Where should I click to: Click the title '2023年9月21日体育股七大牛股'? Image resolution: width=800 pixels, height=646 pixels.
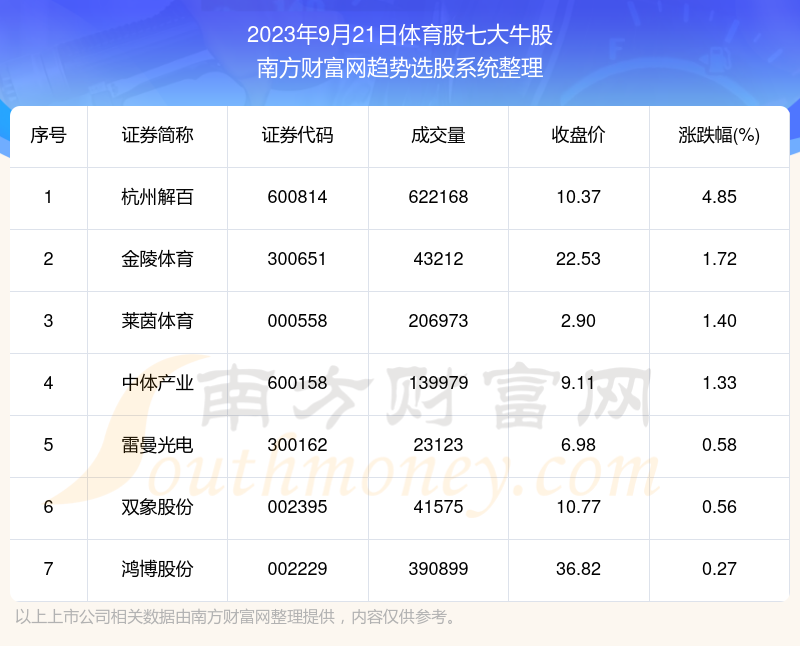399,35
